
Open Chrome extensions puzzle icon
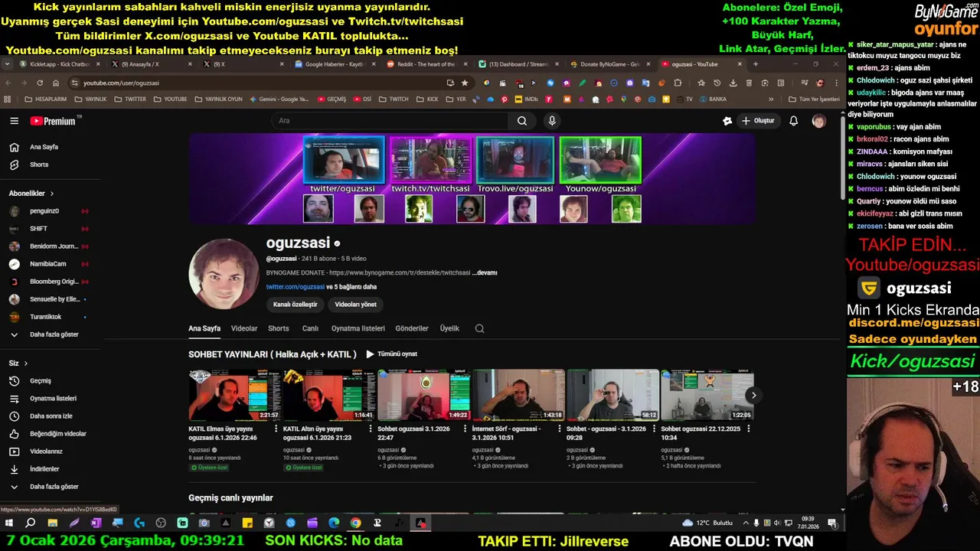678,83
